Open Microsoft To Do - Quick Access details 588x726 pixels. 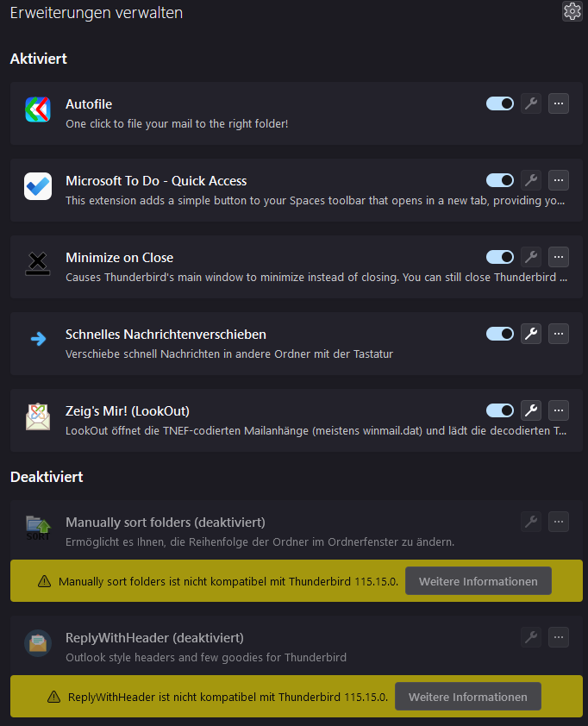point(156,181)
